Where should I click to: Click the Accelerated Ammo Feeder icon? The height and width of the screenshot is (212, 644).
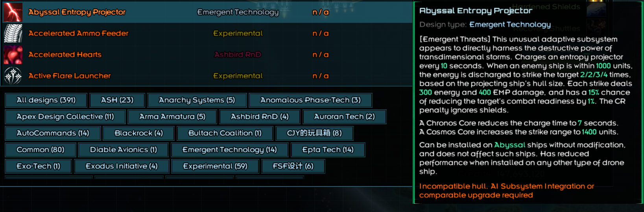[x=13, y=33]
